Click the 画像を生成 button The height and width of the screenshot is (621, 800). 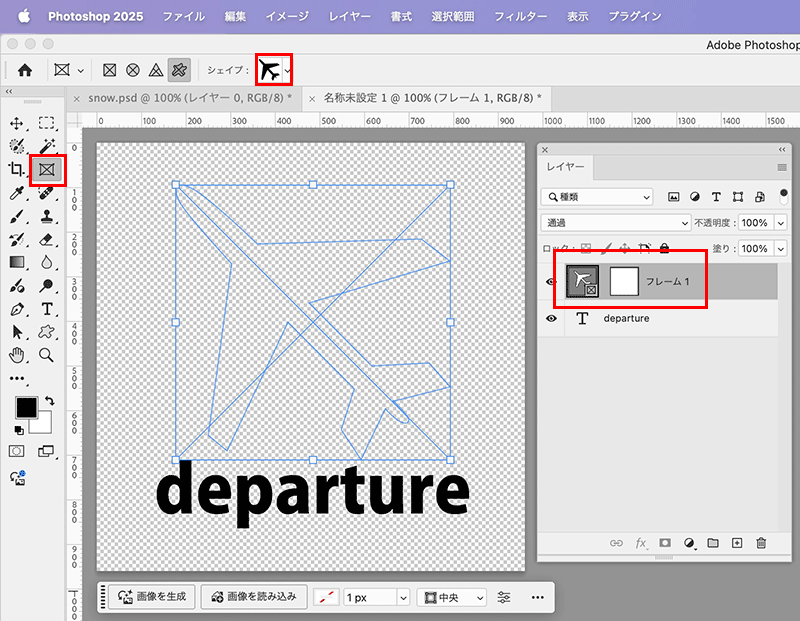pyautogui.click(x=152, y=597)
